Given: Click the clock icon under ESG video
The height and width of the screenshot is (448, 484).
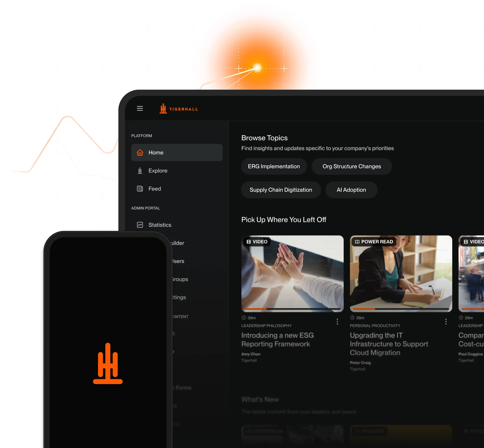Looking at the screenshot, I should click(244, 317).
